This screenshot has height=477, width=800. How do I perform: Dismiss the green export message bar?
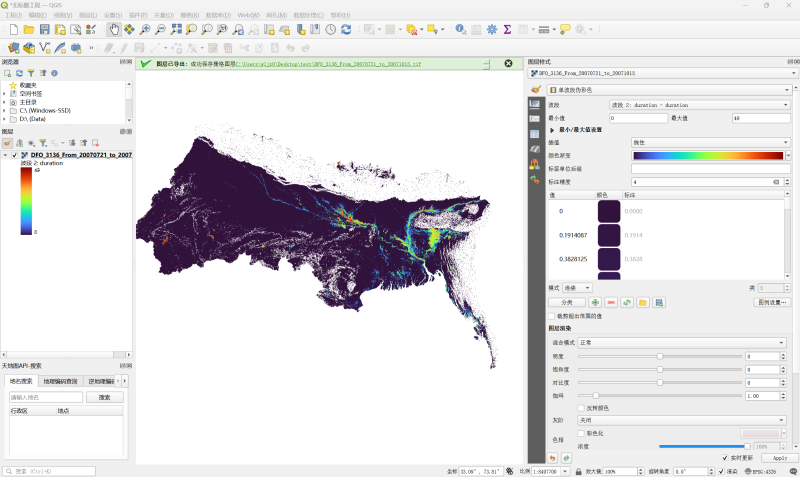click(508, 63)
